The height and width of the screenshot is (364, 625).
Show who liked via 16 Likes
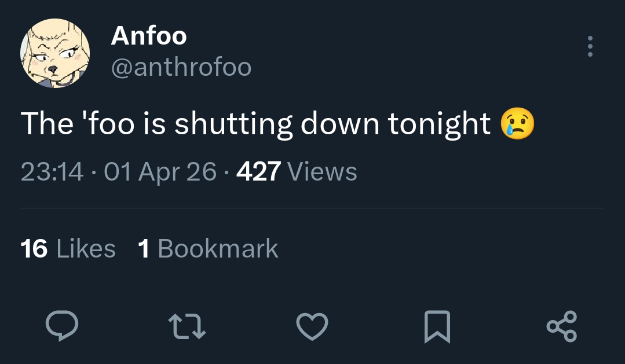[68, 249]
